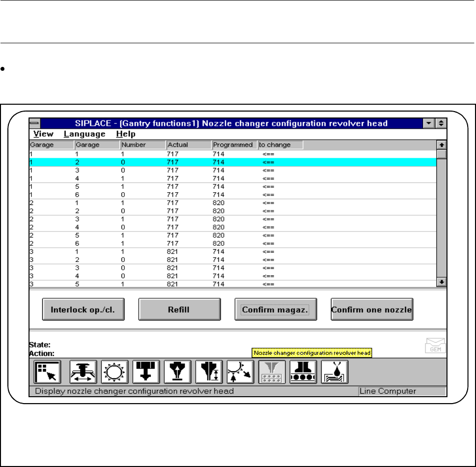Open the window control menu box

pos(34,123)
